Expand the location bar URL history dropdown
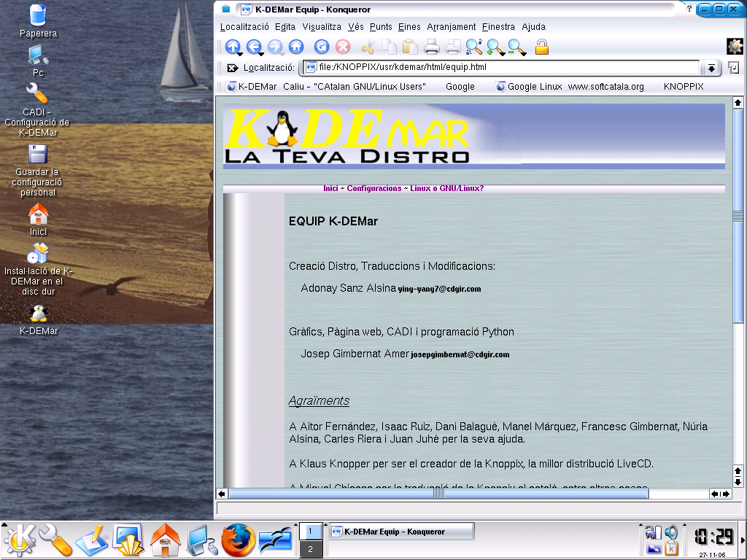The width and height of the screenshot is (747, 560). [x=711, y=68]
